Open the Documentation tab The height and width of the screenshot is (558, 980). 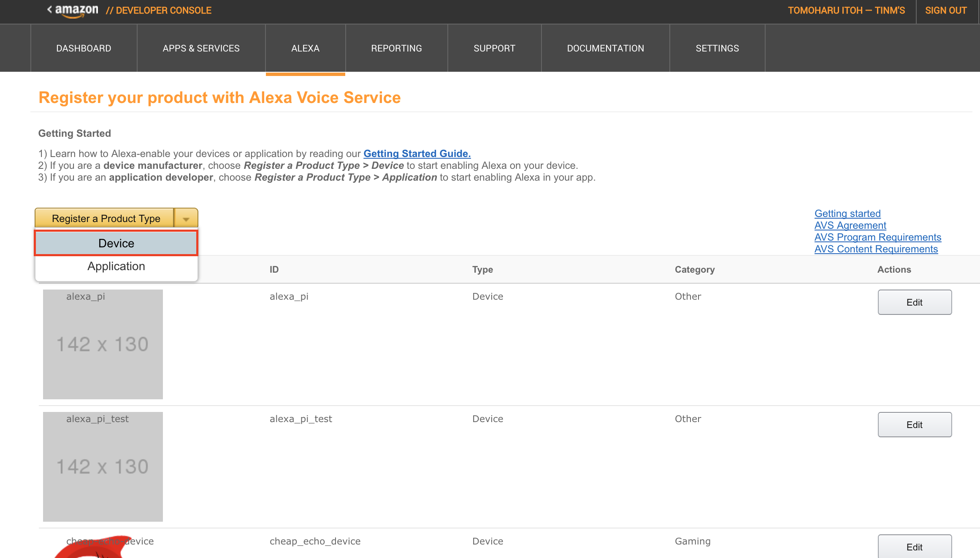pos(605,48)
